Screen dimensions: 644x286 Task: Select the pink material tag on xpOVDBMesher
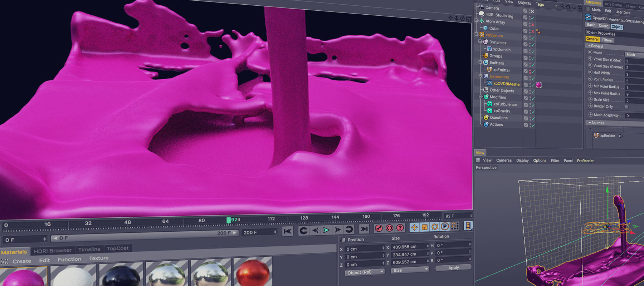(538, 85)
